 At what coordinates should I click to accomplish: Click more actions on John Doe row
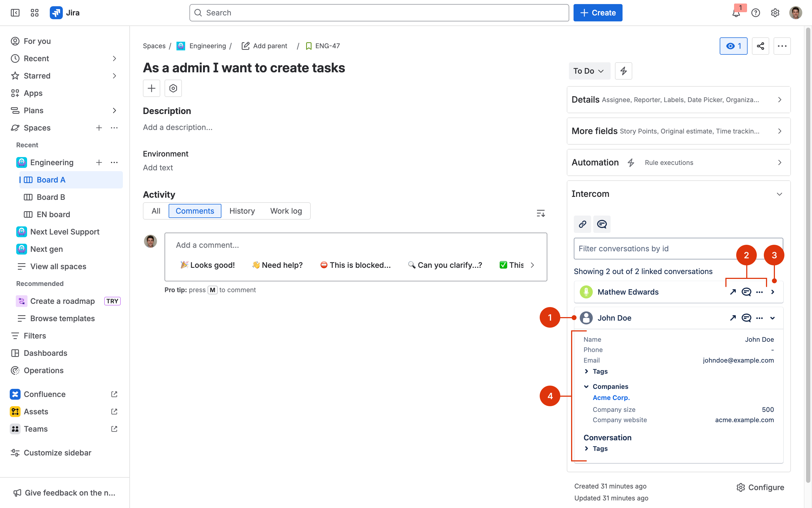(x=759, y=318)
